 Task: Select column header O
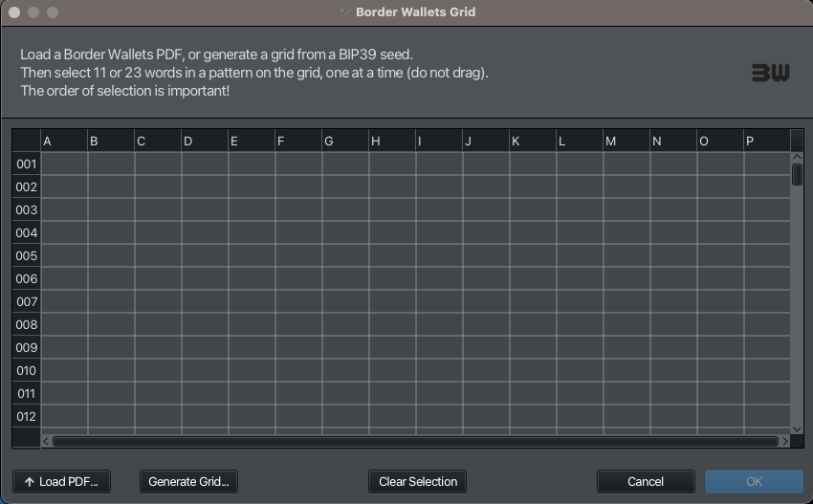coord(720,141)
